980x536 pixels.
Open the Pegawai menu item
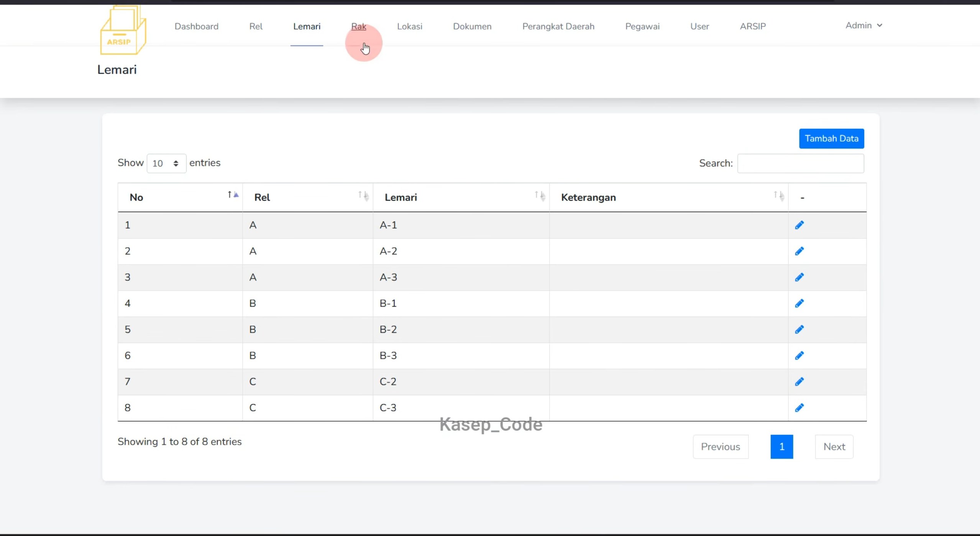[642, 26]
